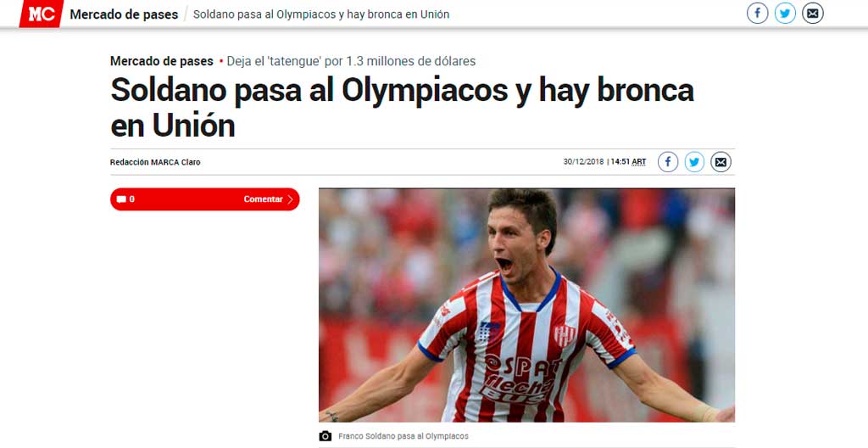The height and width of the screenshot is (448, 868).
Task: Open Mercado de pases section in header bar
Action: pos(124,14)
